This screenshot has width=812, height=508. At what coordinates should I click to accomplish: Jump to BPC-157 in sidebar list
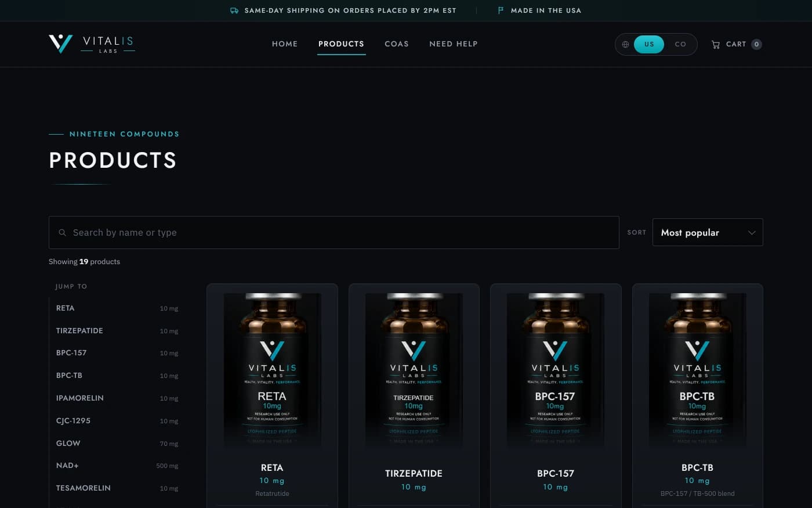click(117, 353)
